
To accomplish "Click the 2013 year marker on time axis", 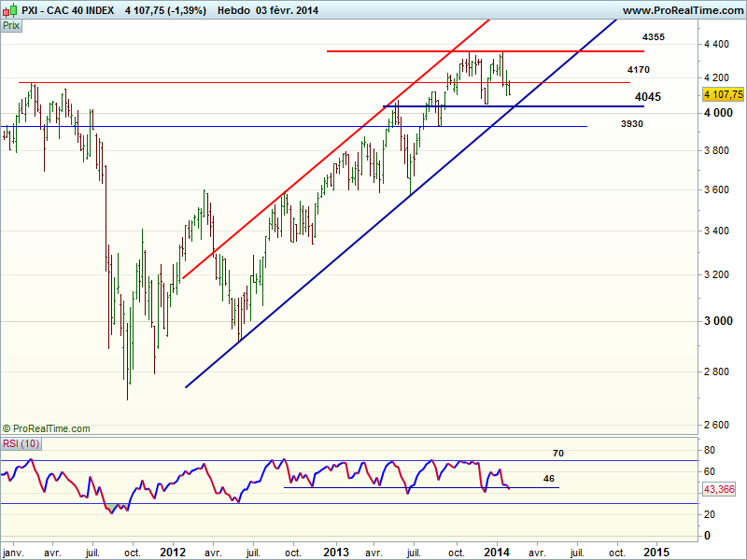I will (x=334, y=552).
